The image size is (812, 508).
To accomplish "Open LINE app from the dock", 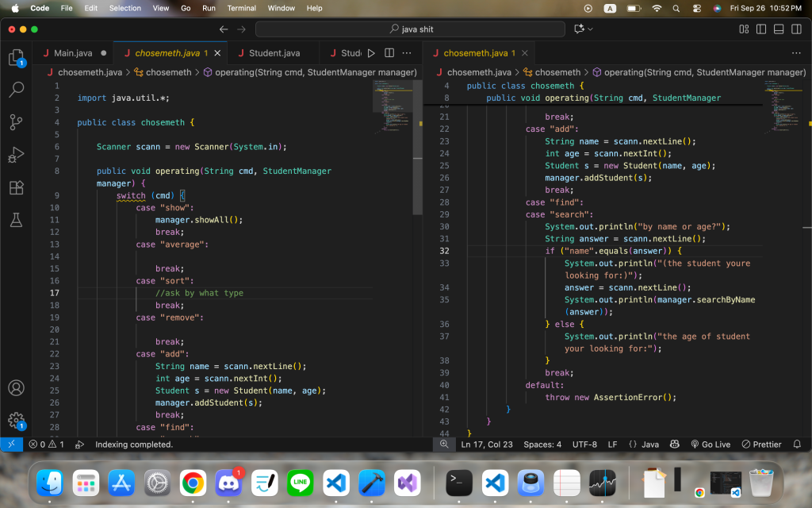I will (x=300, y=483).
